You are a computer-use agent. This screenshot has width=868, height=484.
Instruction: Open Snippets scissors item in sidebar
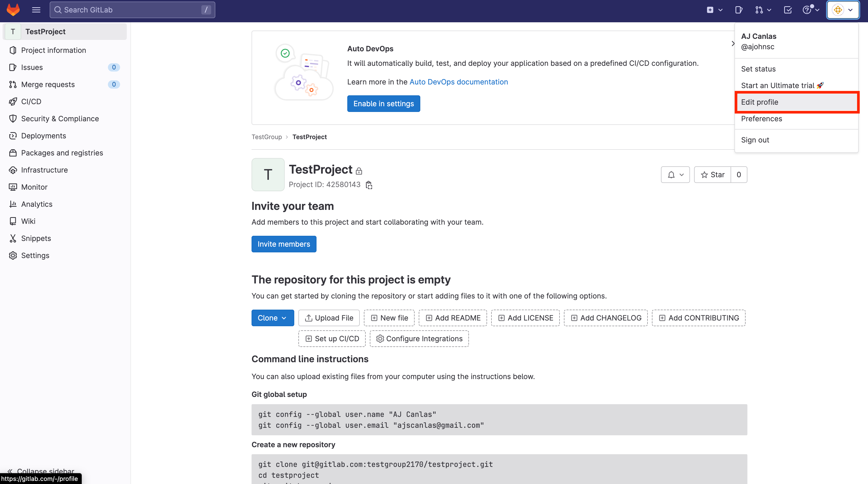pyautogui.click(x=36, y=238)
